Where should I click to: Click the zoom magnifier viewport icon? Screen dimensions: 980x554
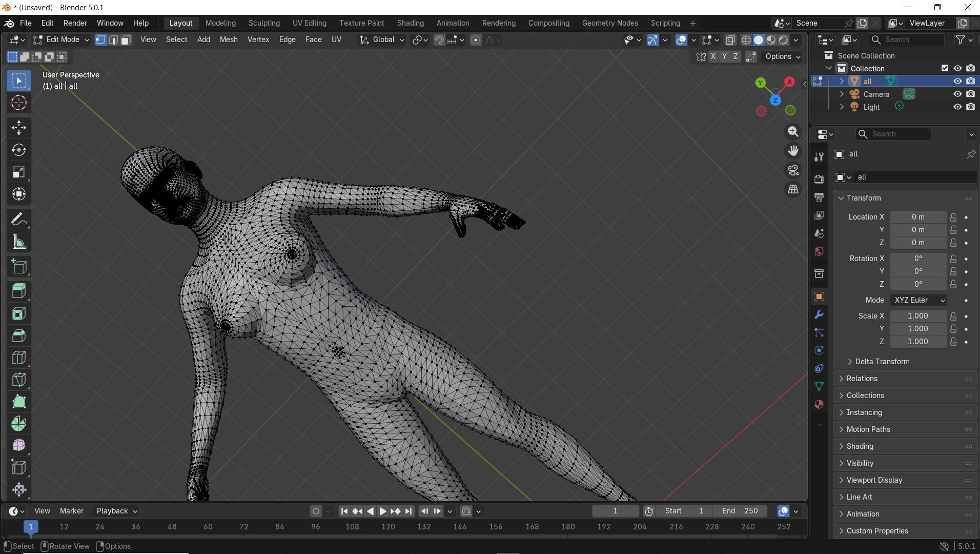793,132
